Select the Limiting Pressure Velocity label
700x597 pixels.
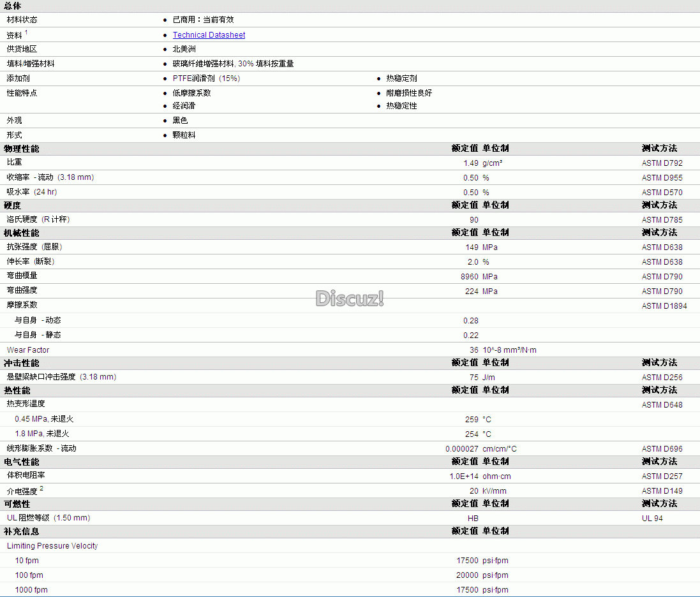[x=52, y=546]
